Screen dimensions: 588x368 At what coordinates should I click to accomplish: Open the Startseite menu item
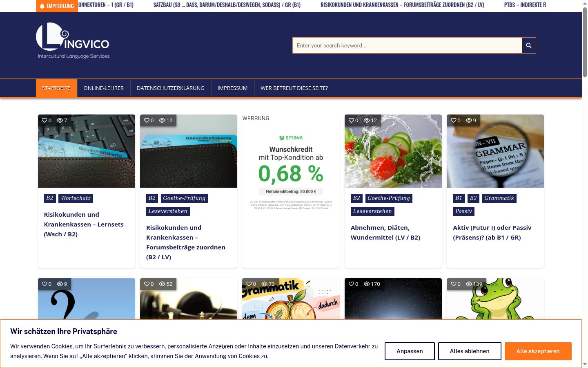tap(56, 88)
